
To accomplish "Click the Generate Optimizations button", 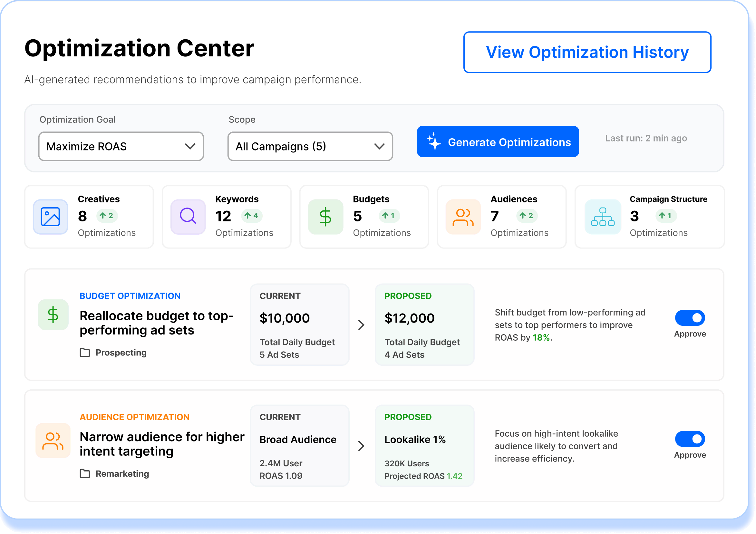I will 498,141.
